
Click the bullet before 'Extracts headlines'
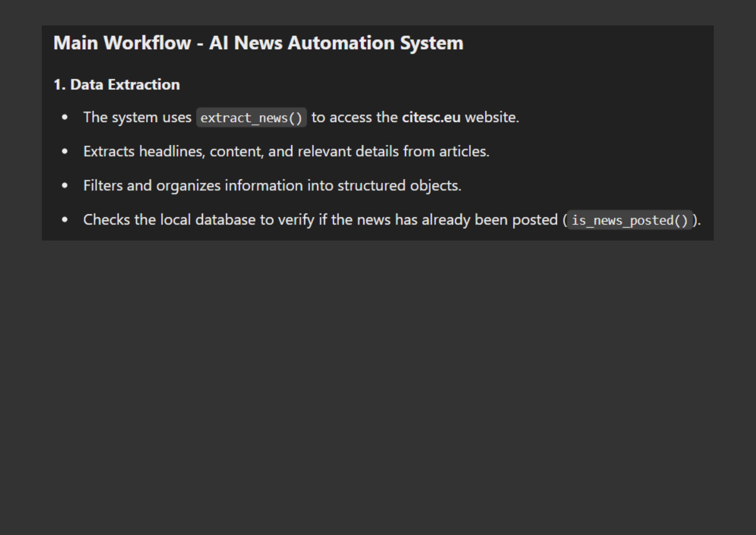coord(65,151)
